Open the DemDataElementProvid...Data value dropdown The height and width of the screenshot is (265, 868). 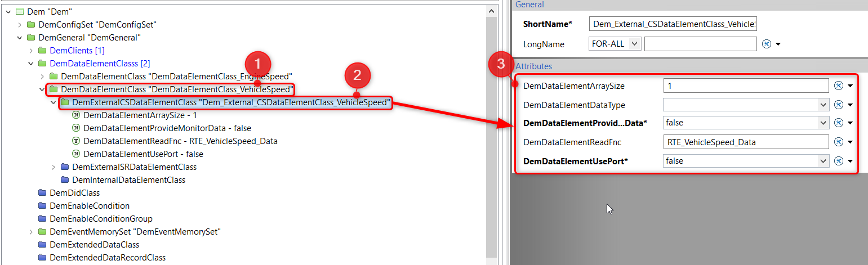tap(824, 123)
